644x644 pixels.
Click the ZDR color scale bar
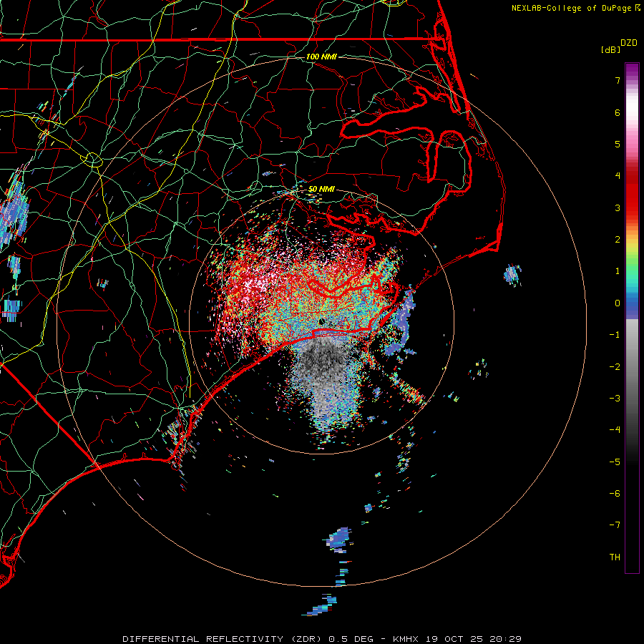pyautogui.click(x=632, y=318)
